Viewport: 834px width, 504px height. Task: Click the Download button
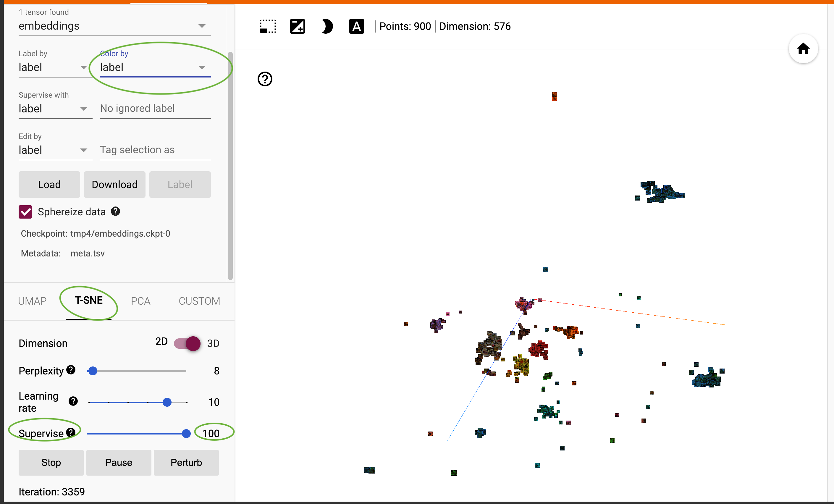(114, 185)
